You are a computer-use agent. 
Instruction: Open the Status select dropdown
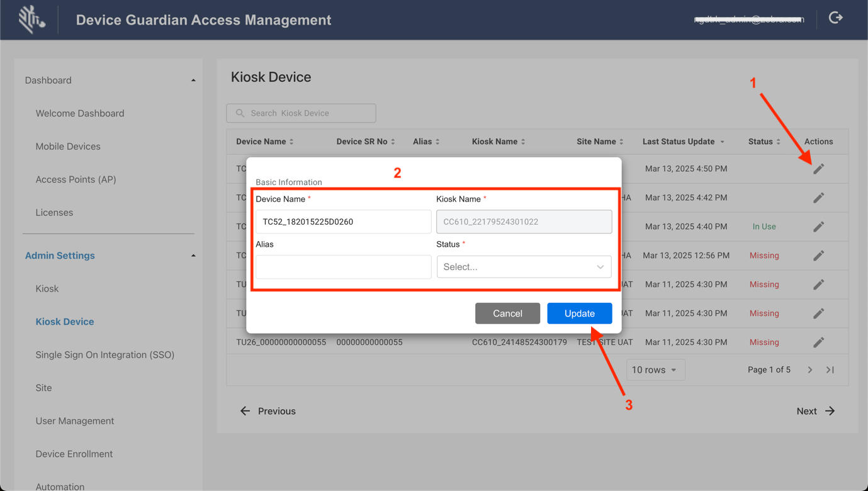(x=524, y=267)
